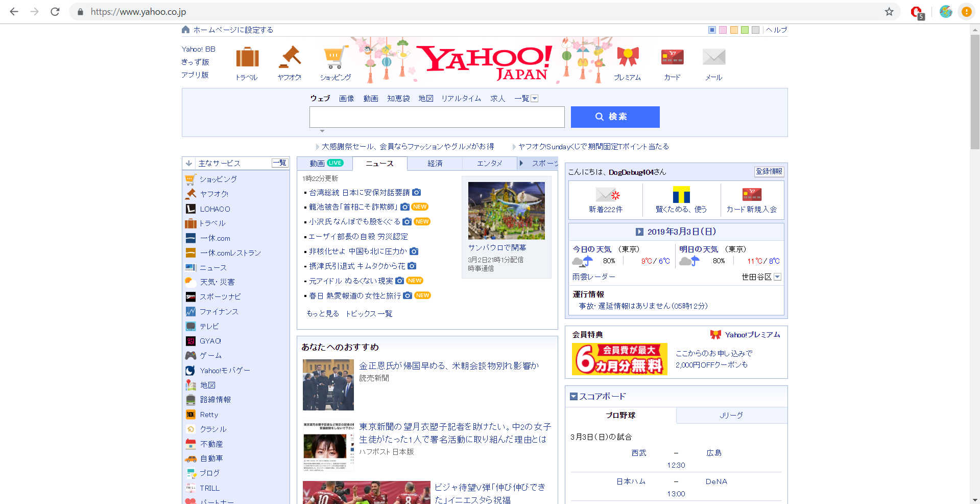Image resolution: width=980 pixels, height=504 pixels.
Task: Click the 天気・災害 weather icon in sidebar
Action: tap(190, 282)
